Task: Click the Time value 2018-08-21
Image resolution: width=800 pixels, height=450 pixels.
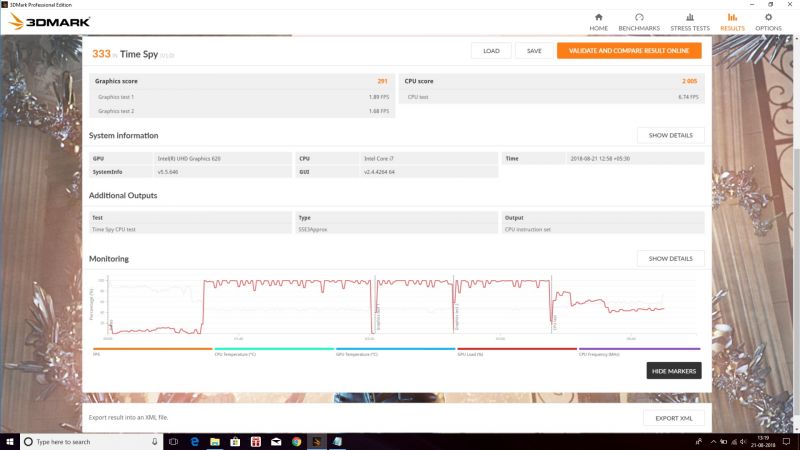Action: (600, 159)
